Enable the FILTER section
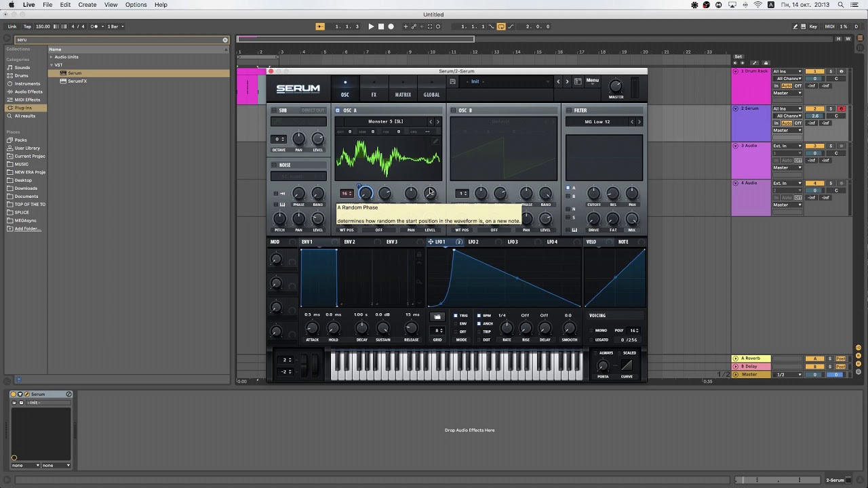 (569, 110)
